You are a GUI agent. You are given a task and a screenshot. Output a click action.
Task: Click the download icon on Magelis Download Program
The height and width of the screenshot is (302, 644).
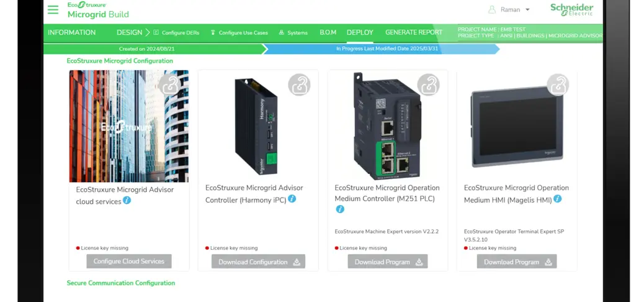coord(548,262)
